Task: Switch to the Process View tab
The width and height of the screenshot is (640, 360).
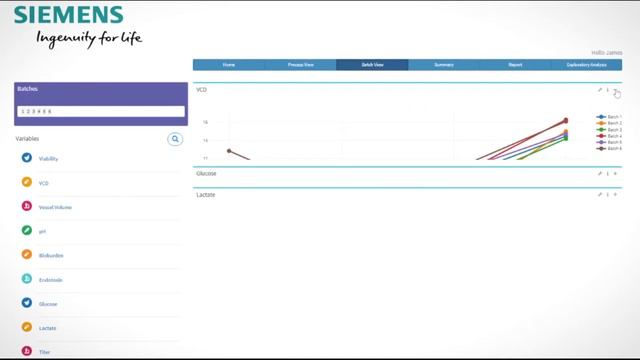Action: [x=300, y=65]
